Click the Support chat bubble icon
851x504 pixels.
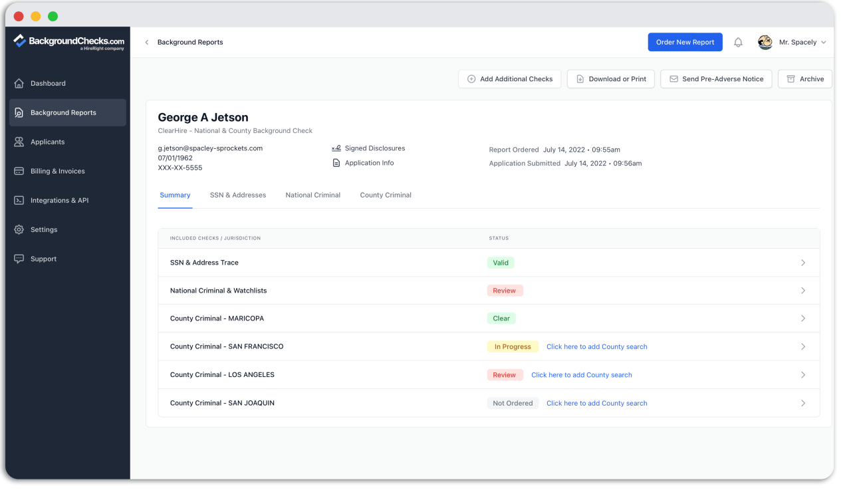[19, 259]
